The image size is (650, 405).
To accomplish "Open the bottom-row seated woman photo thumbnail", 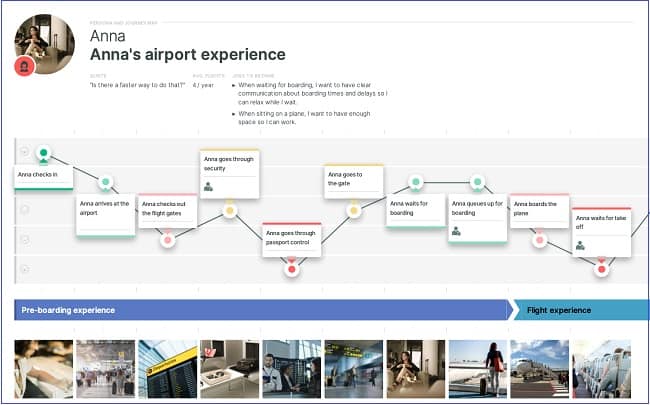I will click(x=416, y=369).
